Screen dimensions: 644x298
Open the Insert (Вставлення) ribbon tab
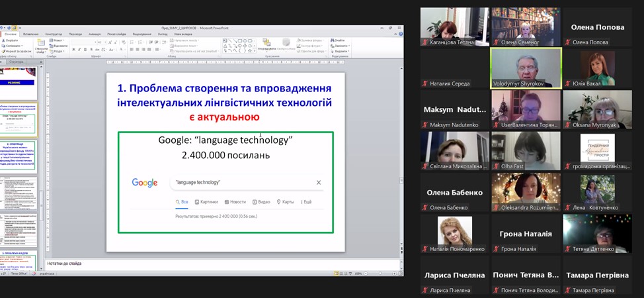click(x=30, y=34)
